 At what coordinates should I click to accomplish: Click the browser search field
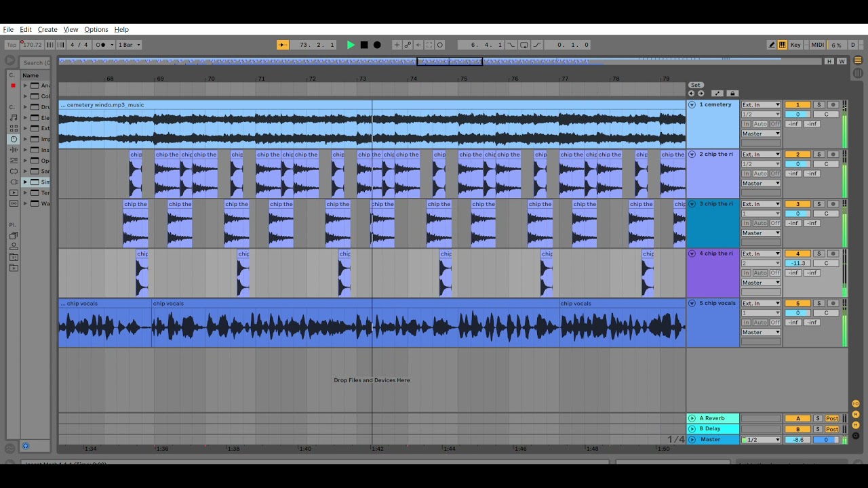(x=37, y=62)
